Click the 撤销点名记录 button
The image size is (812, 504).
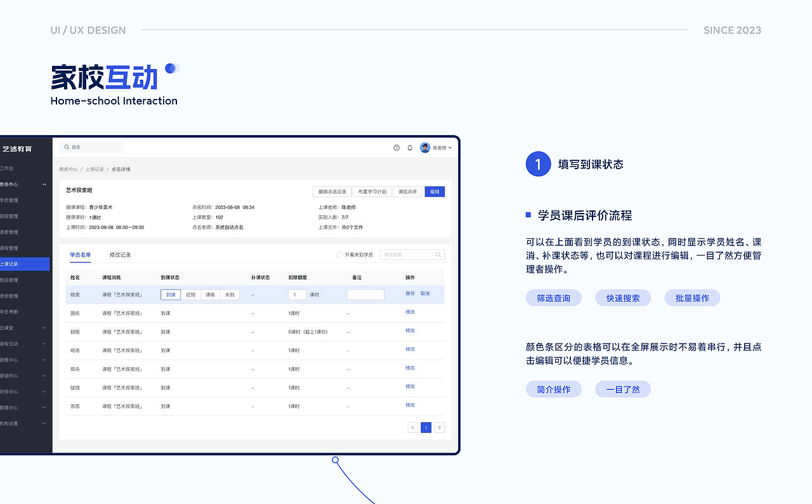click(332, 191)
